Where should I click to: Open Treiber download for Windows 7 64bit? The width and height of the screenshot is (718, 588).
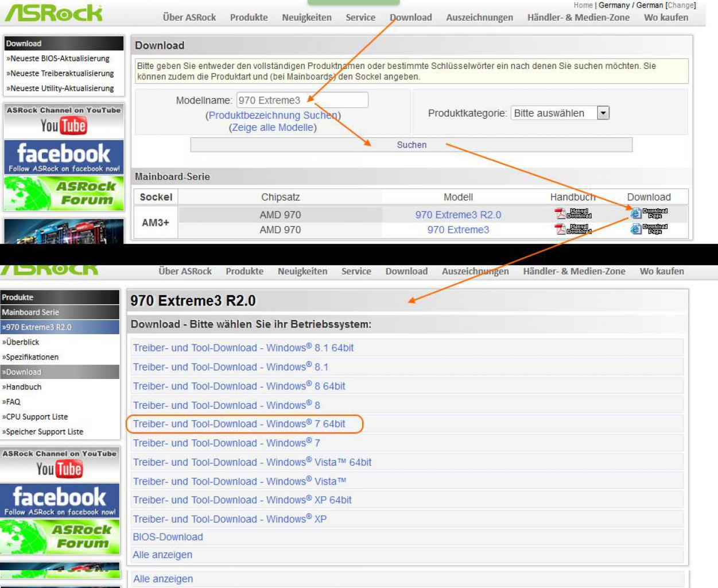239,424
